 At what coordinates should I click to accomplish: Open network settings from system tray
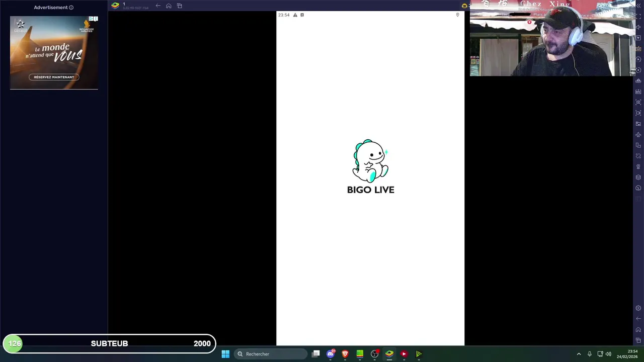click(600, 354)
